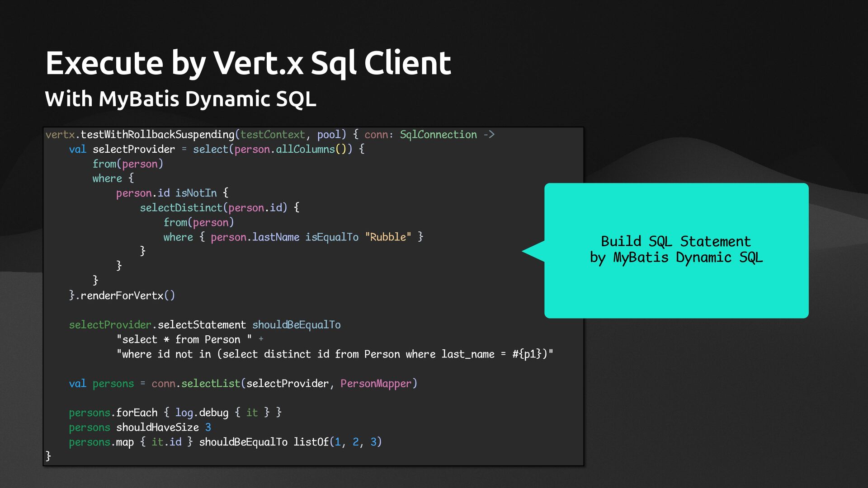Click 'shouldBeEqualTo' after selectStatement
Image resolution: width=868 pixels, height=488 pixels.
(296, 325)
